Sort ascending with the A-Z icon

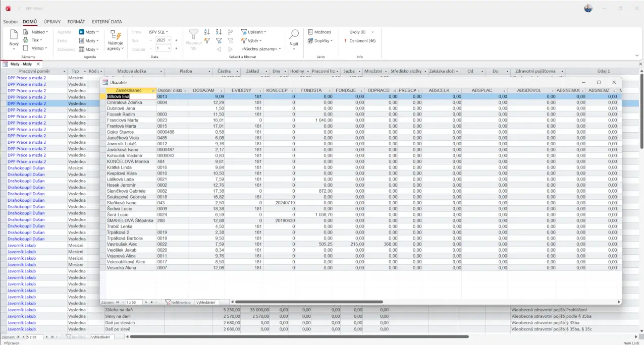207,32
